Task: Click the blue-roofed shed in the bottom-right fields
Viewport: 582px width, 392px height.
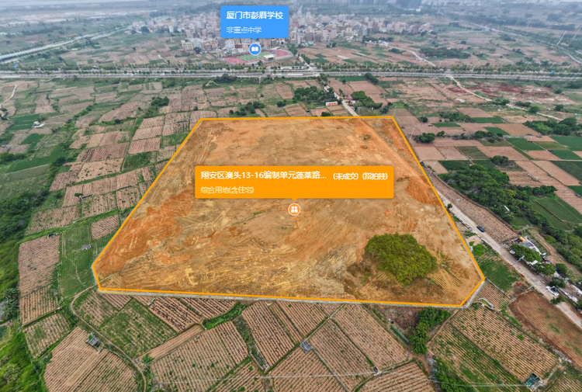Action: tap(532, 380)
